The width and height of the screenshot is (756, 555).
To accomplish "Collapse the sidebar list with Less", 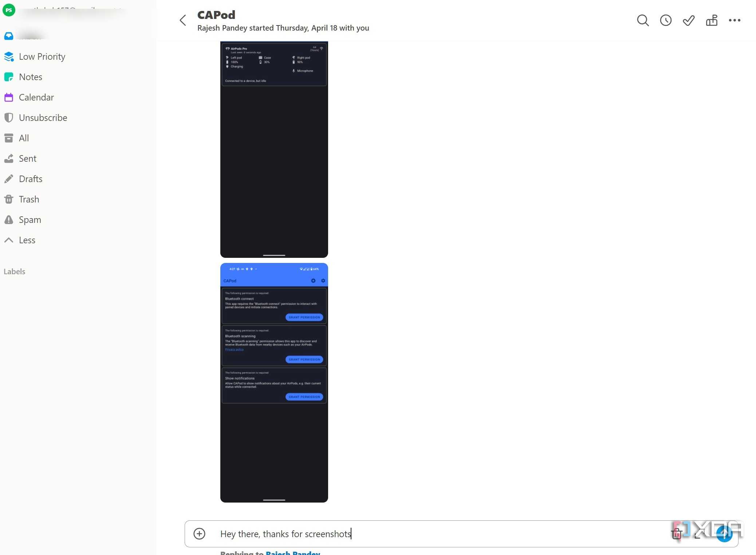I will (x=27, y=240).
